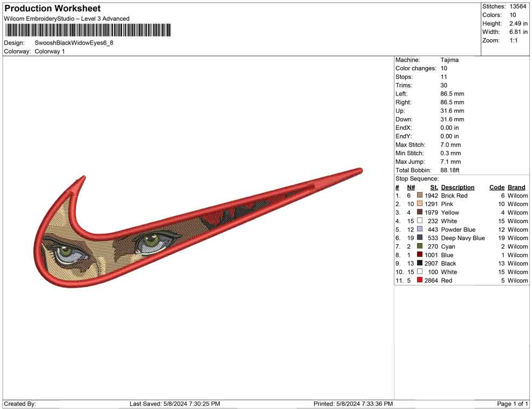Click the EndY label
532x409 pixels.
click(404, 136)
